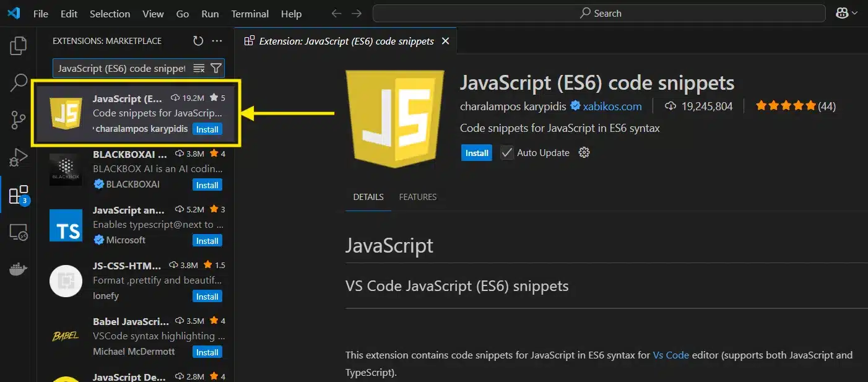
Task: Click the VS Code logo icon
Action: 14,13
